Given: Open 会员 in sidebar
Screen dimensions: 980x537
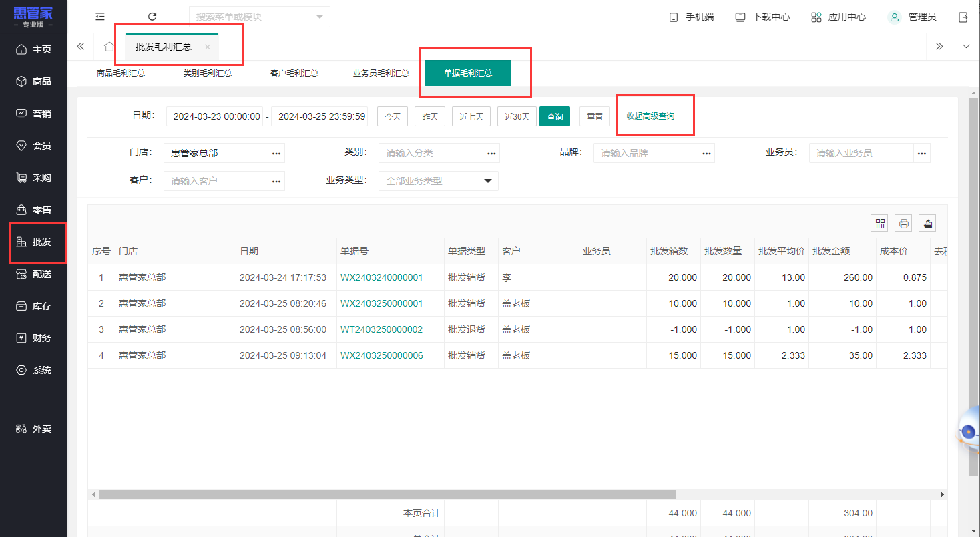Looking at the screenshot, I should 33,146.
